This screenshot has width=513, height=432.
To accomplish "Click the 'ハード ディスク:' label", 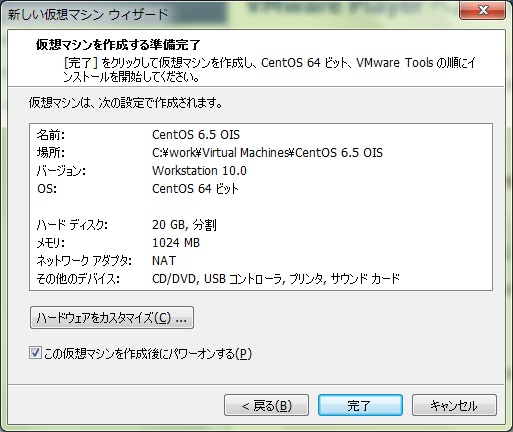I will 72,225.
